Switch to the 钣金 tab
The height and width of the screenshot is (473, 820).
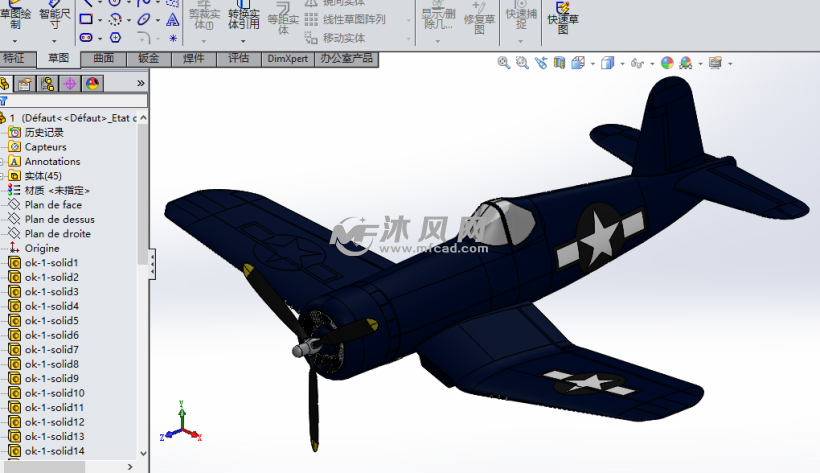(x=148, y=59)
